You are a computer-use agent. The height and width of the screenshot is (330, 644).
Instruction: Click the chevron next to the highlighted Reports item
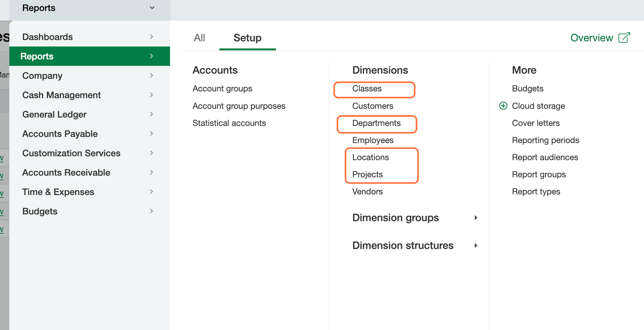pos(151,56)
